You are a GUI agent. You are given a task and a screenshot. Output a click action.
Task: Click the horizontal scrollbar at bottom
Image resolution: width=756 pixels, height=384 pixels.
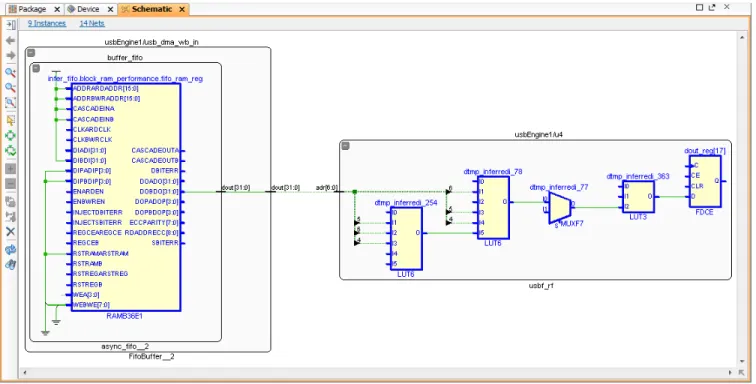coord(378,372)
